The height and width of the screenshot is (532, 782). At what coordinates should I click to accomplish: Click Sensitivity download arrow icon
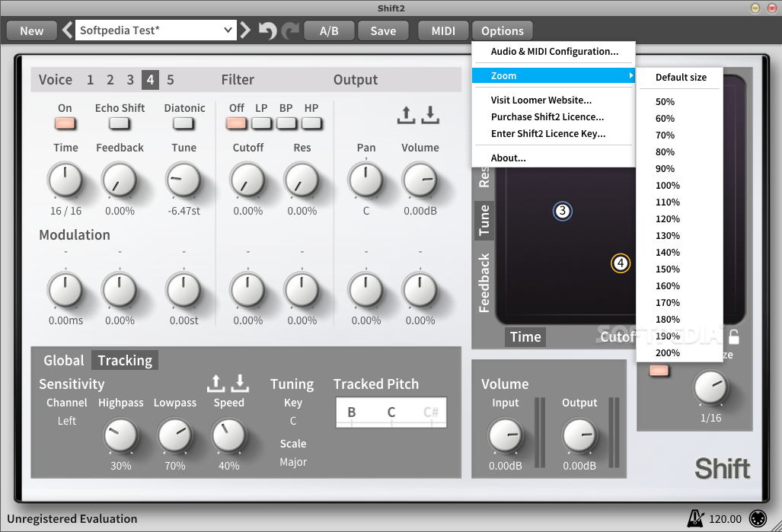tap(240, 384)
